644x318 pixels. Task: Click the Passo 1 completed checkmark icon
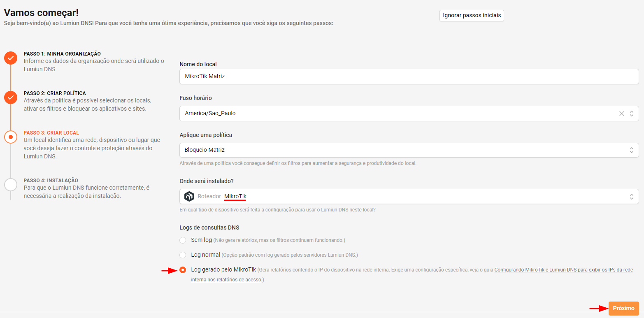pos(11,58)
